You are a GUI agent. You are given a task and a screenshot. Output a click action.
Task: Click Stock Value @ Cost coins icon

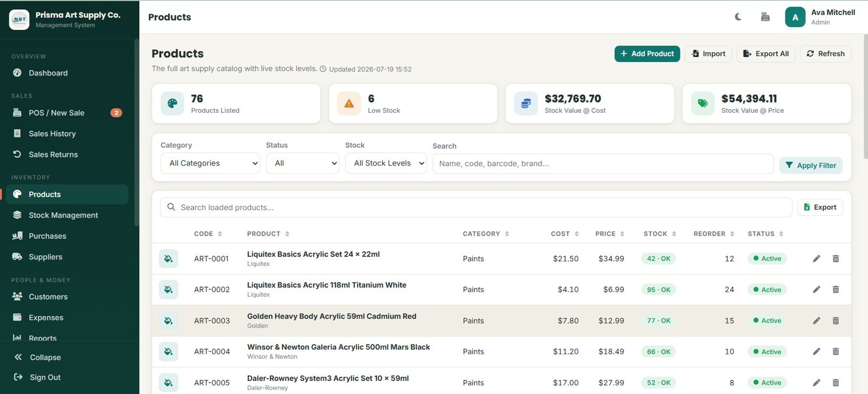526,104
